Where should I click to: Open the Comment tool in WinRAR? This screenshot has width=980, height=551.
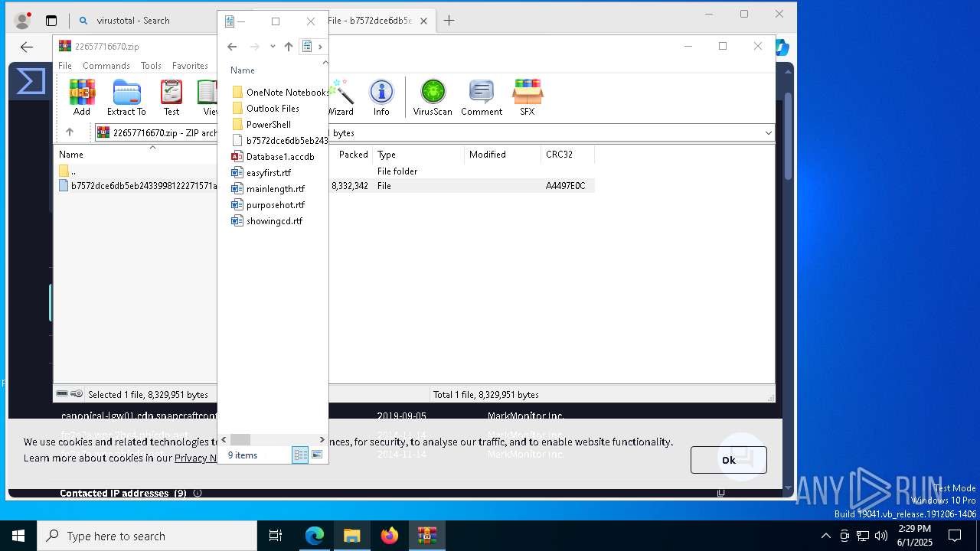click(482, 97)
